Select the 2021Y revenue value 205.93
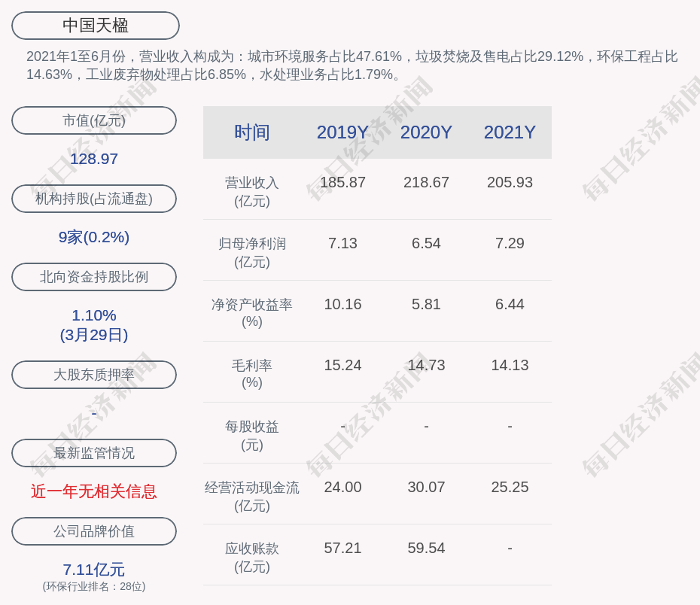The height and width of the screenshot is (605, 700). pos(510,182)
